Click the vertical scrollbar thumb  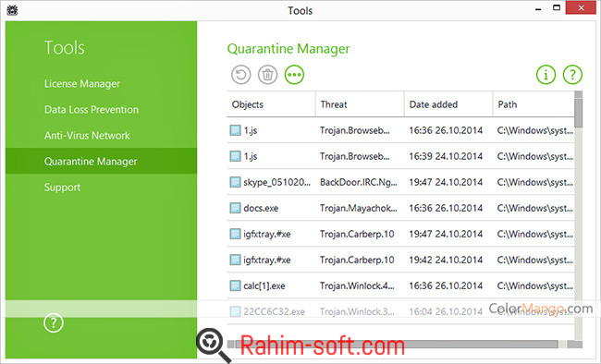coord(579,113)
